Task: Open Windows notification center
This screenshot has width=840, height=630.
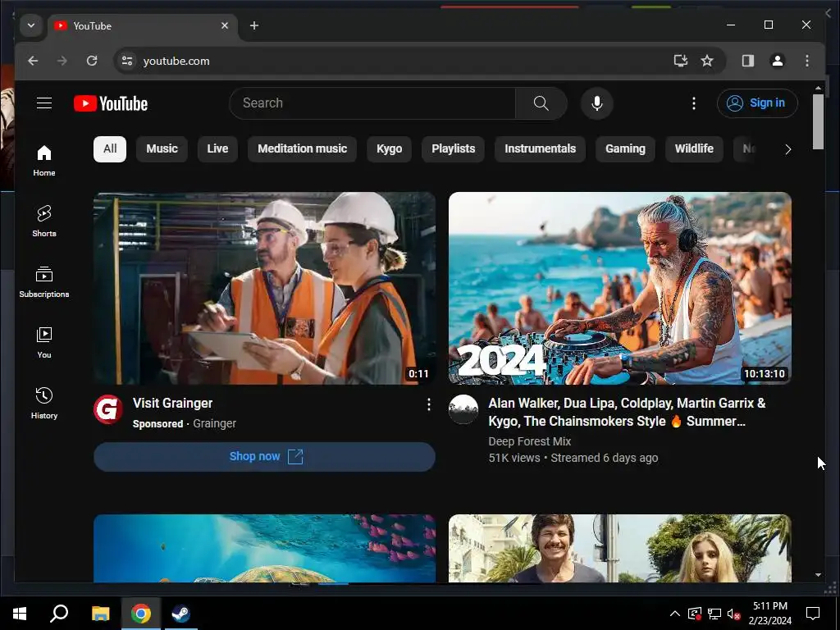Action: pos(813,614)
